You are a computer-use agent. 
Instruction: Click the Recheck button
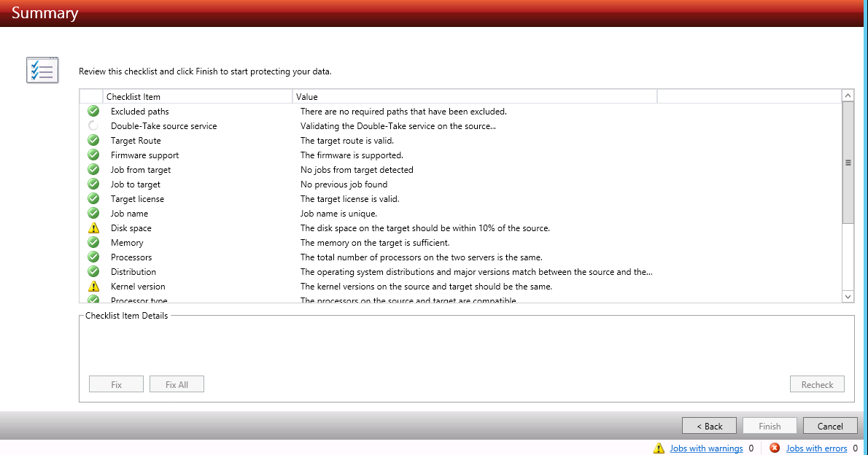coord(817,384)
